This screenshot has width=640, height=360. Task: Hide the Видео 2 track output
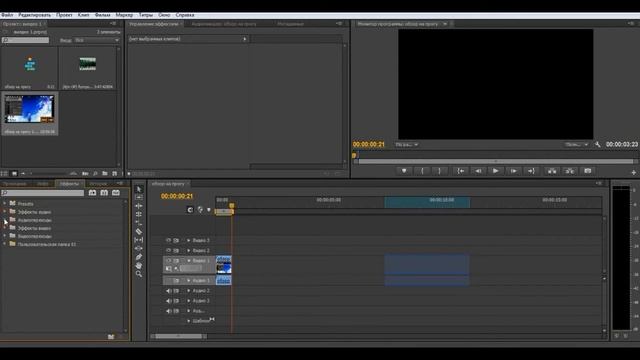[168, 250]
